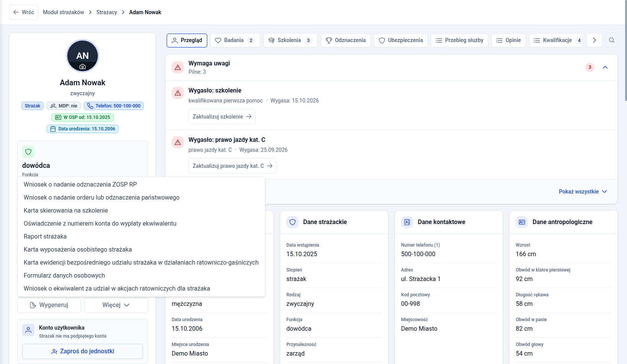This screenshot has height=364, width=627.
Task: Click the alert icon for Wygasło: szkolenie
Action: coord(178,93)
